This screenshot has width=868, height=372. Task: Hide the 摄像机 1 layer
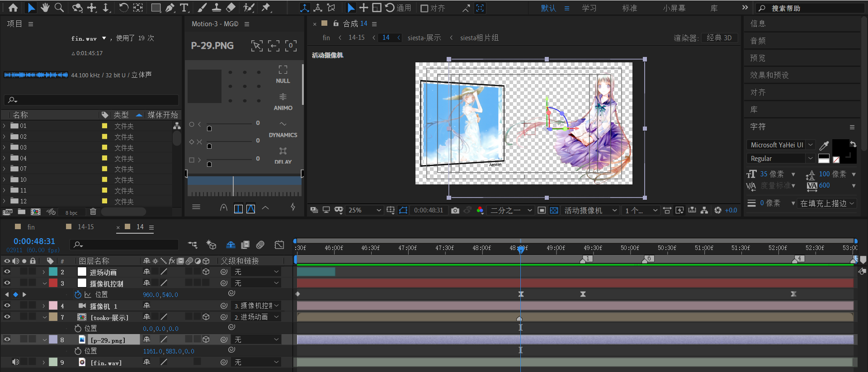[7, 306]
